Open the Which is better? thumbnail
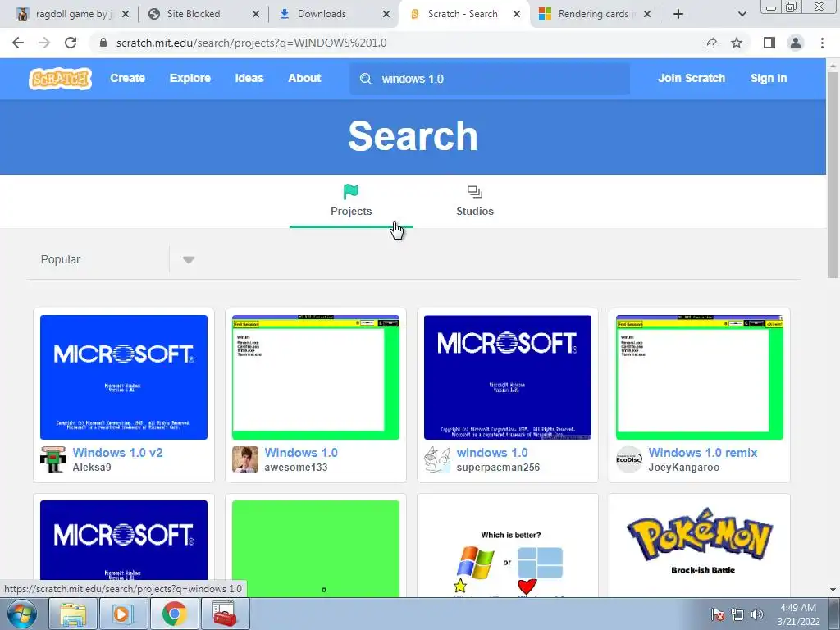840x630 pixels. pyautogui.click(x=507, y=548)
